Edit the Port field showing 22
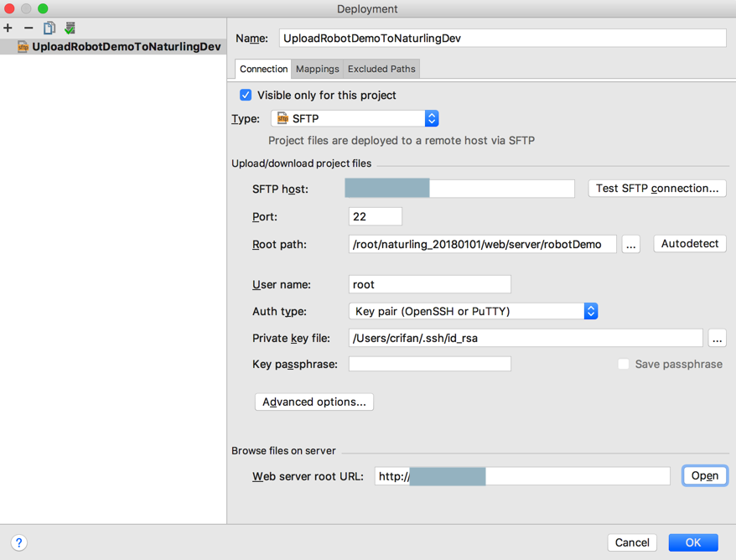 (x=376, y=216)
